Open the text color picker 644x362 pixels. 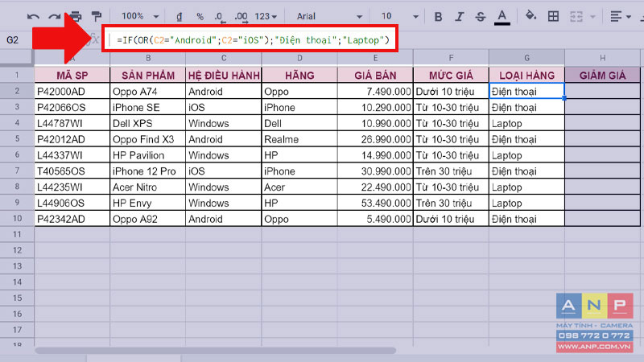click(502, 17)
